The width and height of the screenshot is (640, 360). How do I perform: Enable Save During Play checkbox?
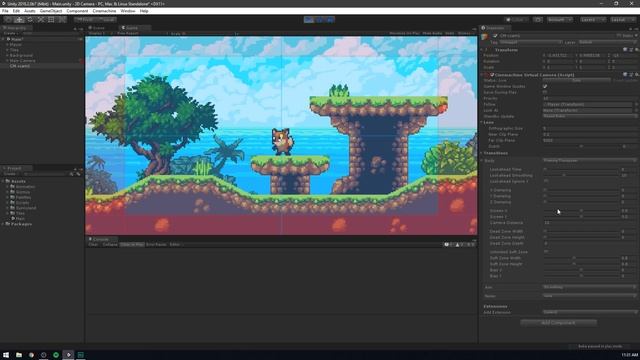pyautogui.click(x=545, y=93)
